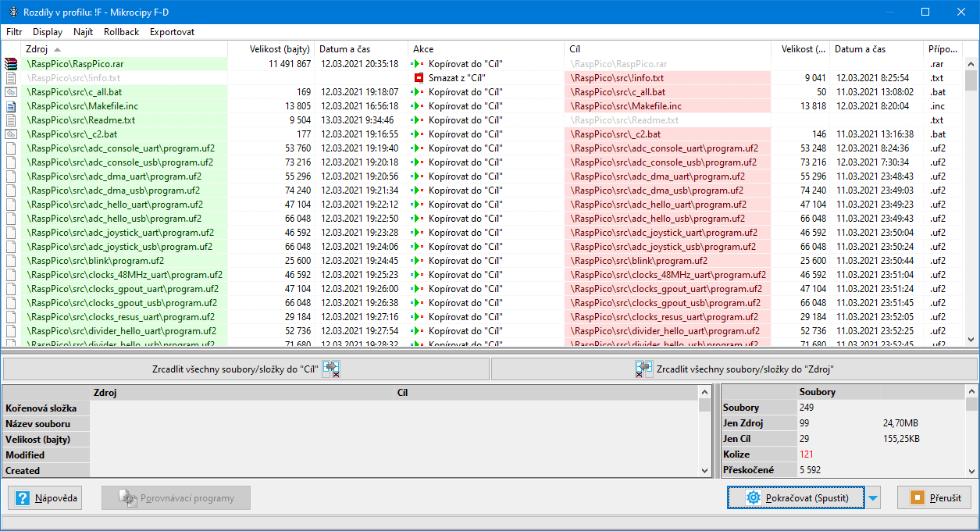Open the Rollback menu

tap(121, 32)
